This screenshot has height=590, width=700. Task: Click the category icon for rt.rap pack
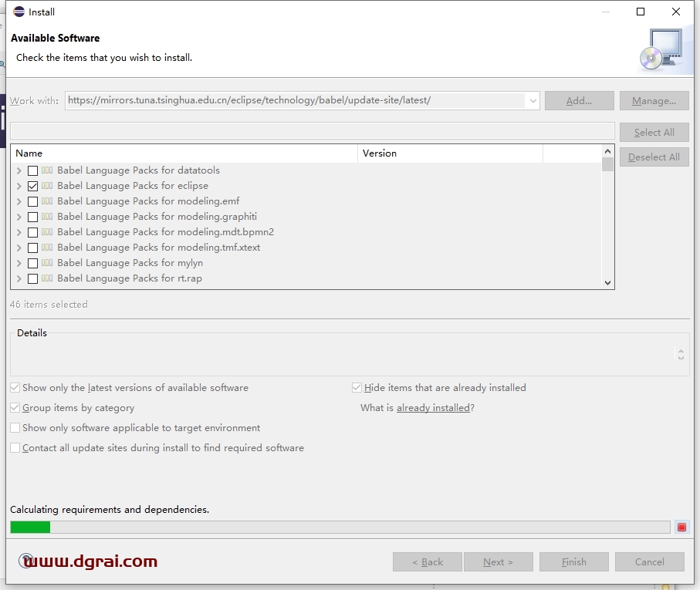coord(47,278)
